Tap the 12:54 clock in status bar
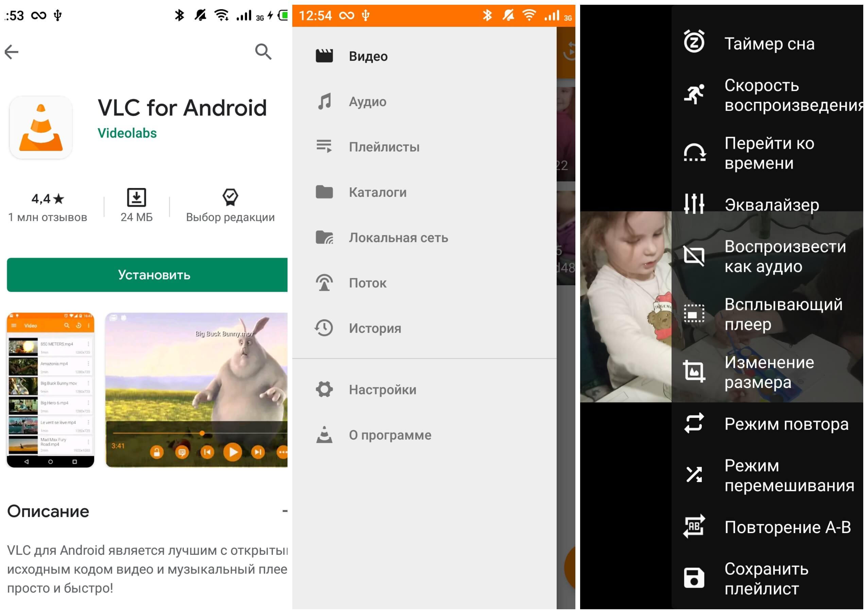The image size is (868, 614). (315, 16)
